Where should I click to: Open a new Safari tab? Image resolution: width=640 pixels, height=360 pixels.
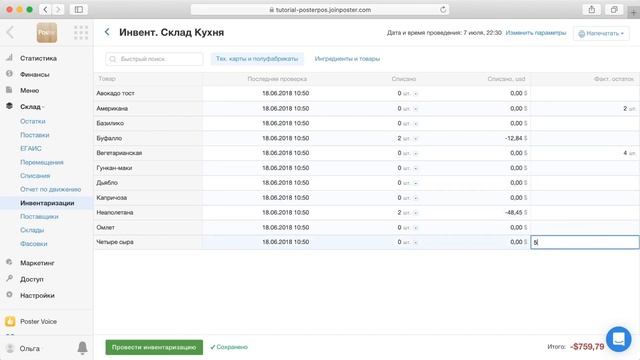[x=633, y=12]
